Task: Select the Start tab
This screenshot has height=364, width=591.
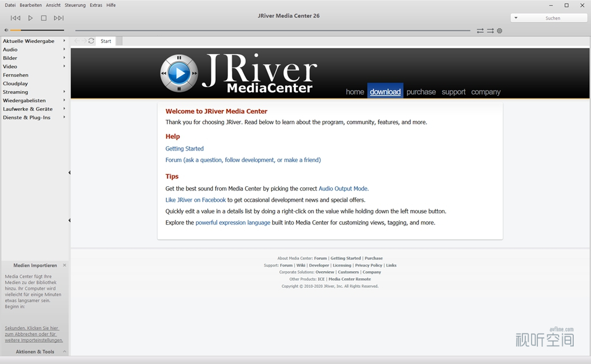Action: (x=106, y=41)
